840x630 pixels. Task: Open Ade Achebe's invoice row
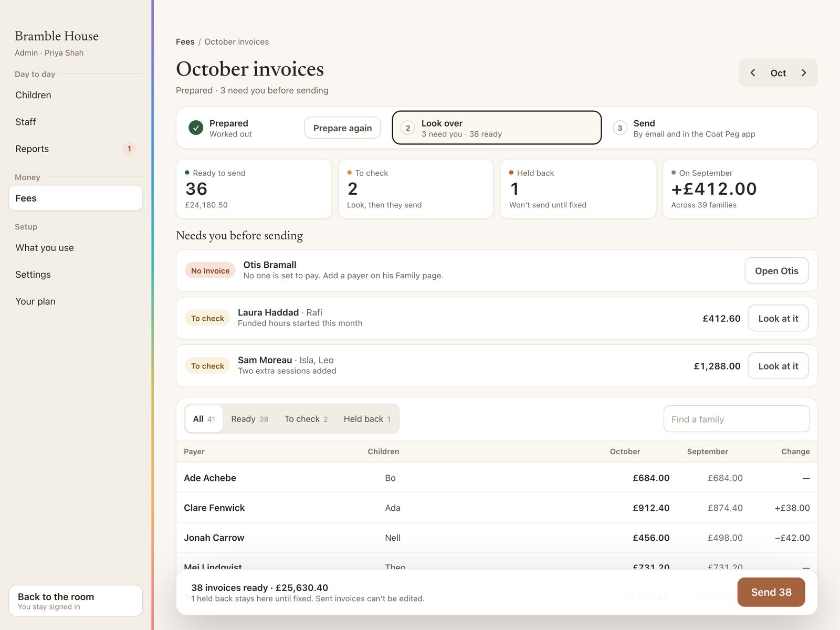click(x=497, y=478)
